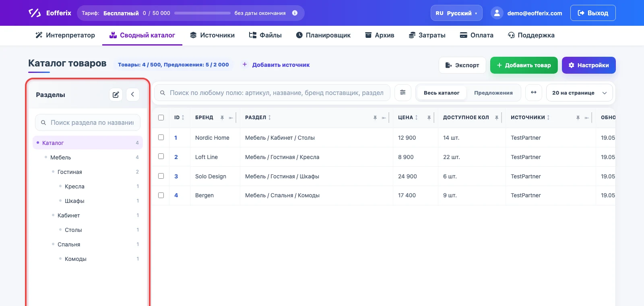
Task: Pin the БРЕНД column
Action: [222, 118]
